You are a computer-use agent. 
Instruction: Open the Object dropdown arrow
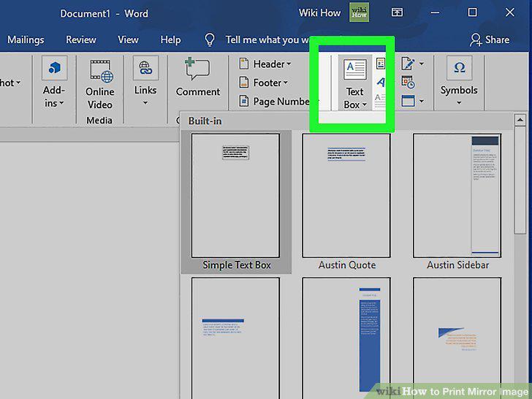[x=421, y=101]
